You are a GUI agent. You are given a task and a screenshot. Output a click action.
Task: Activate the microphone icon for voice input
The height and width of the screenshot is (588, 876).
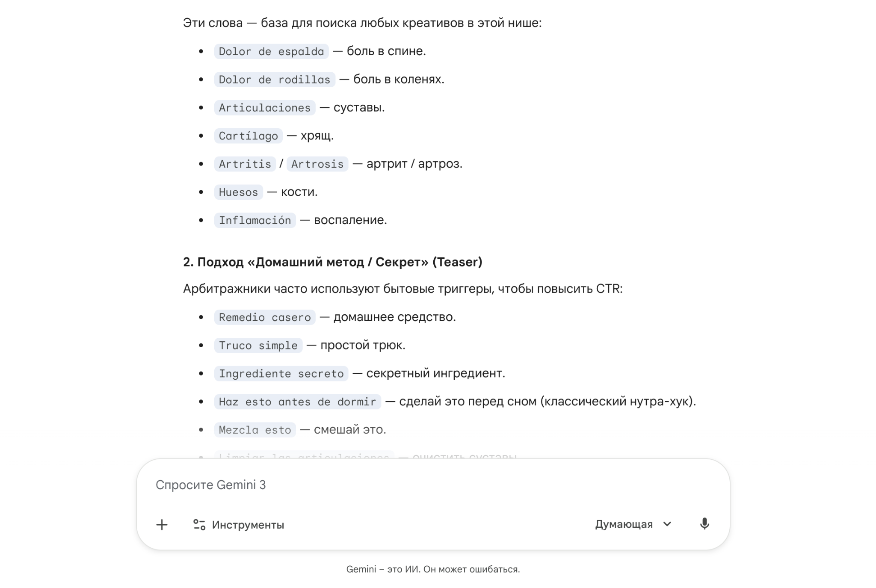(x=704, y=524)
